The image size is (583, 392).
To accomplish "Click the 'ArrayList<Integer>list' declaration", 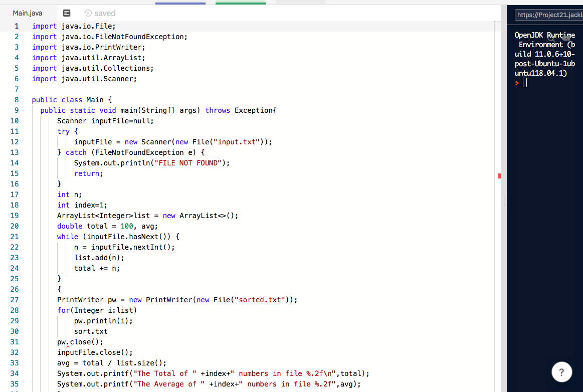I will pyautogui.click(x=147, y=216).
